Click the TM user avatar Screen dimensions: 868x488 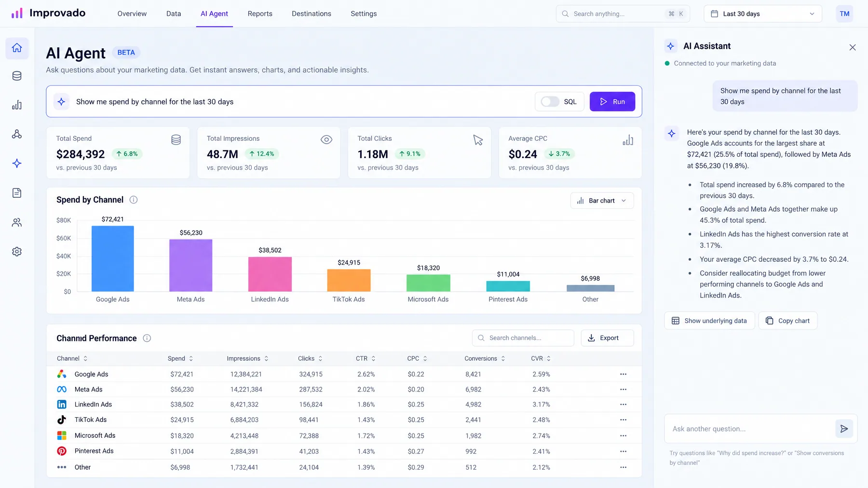click(x=844, y=14)
